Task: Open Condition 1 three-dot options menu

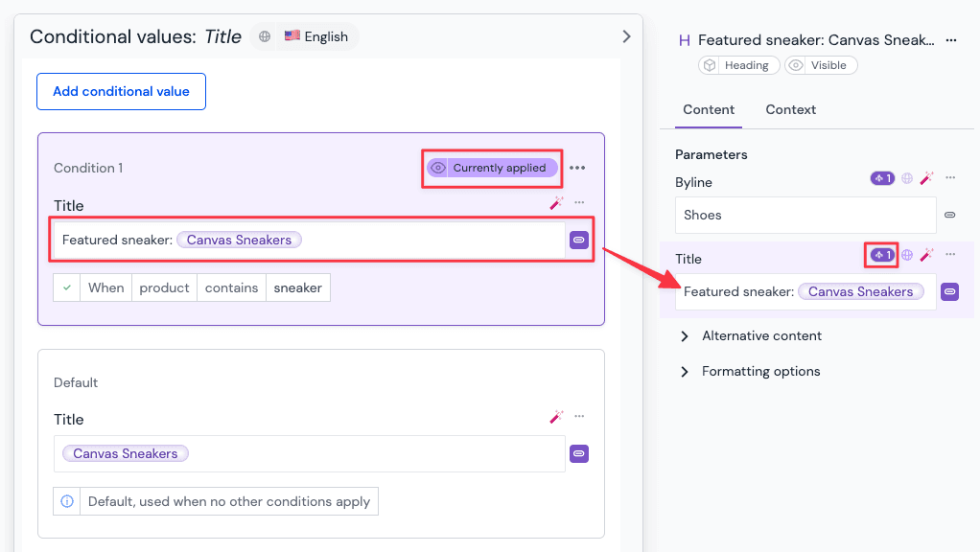Action: tap(577, 168)
